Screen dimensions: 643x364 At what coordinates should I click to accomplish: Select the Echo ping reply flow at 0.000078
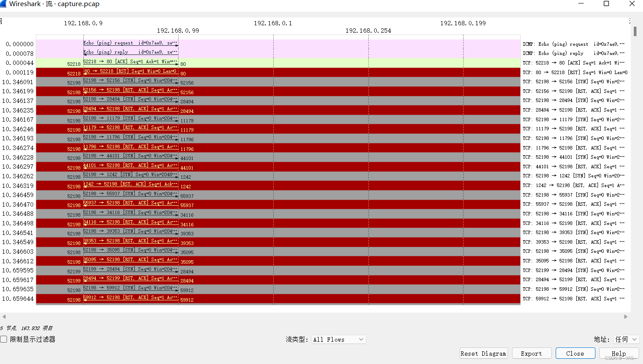(x=278, y=54)
